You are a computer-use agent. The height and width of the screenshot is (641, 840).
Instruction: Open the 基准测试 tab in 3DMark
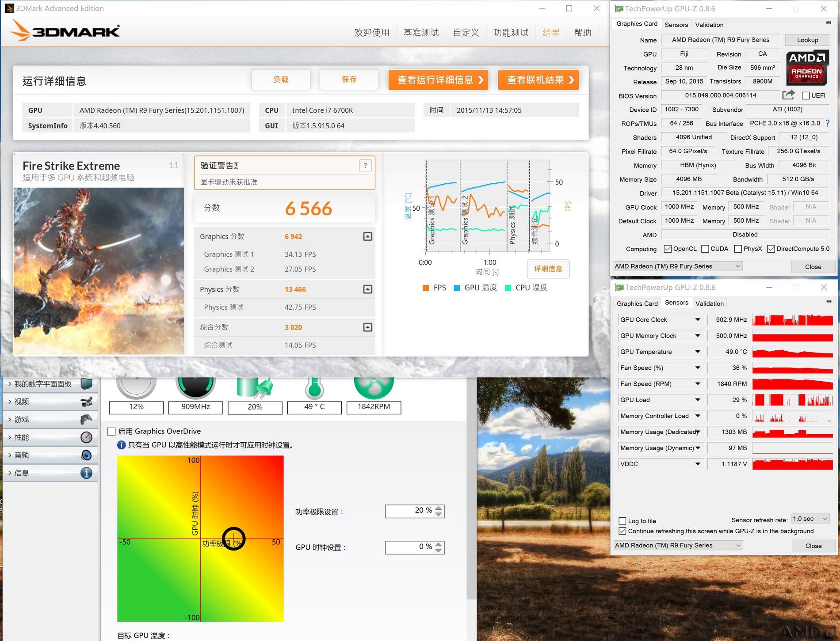[421, 32]
